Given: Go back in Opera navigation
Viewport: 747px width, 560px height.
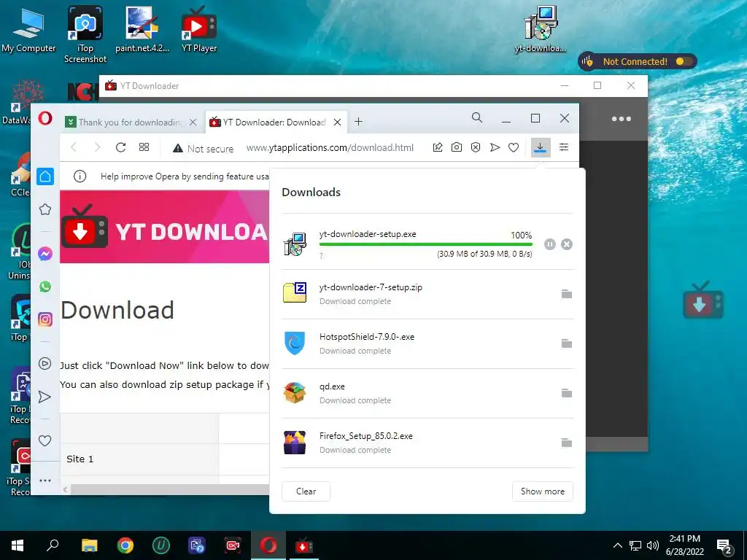Looking at the screenshot, I should pos(74,147).
